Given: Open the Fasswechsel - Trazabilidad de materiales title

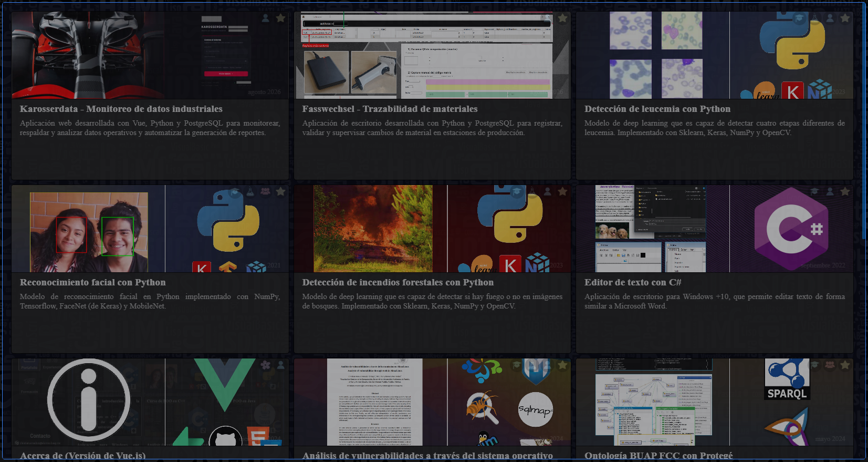Looking at the screenshot, I should tap(390, 109).
